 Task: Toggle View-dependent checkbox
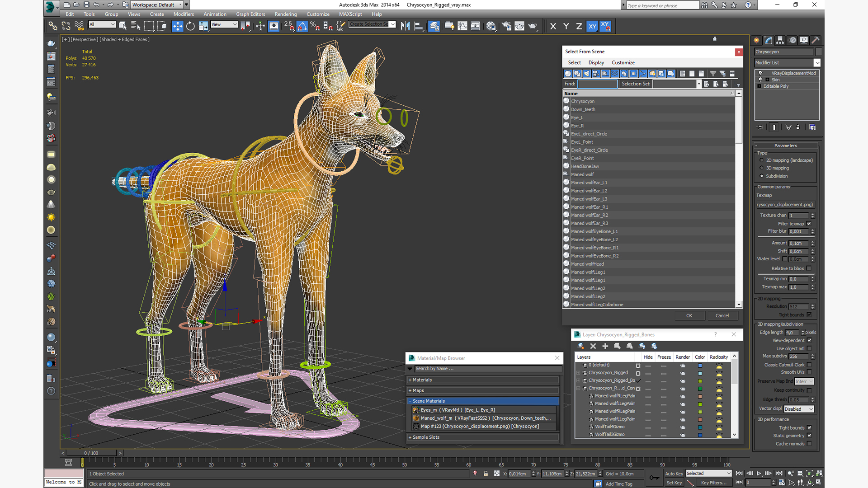pos(809,341)
